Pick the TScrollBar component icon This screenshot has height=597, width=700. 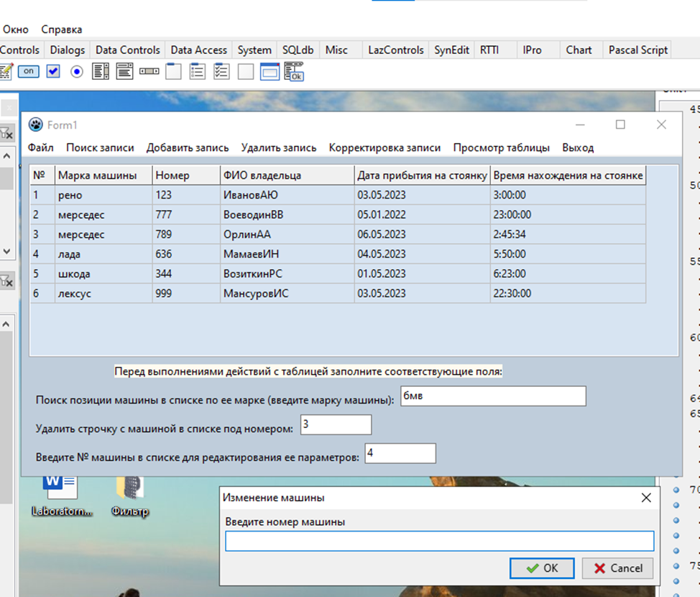pyautogui.click(x=149, y=71)
